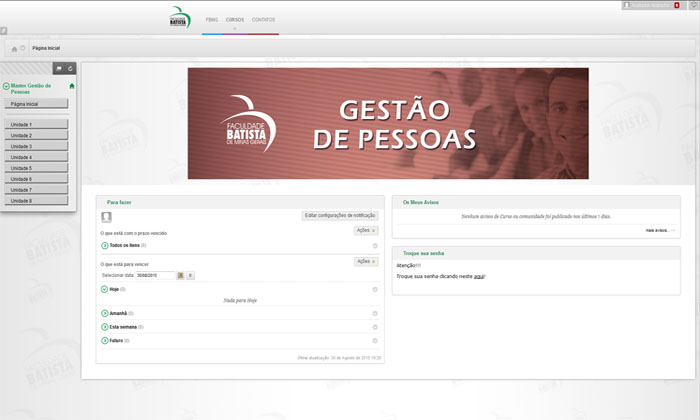Expand the Amanhã section

point(105,313)
